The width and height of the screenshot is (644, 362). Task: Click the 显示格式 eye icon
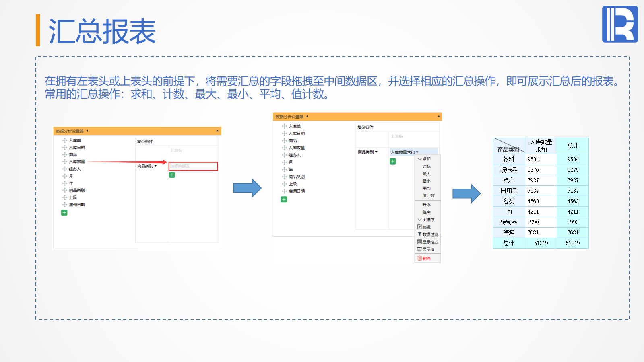coord(420,242)
